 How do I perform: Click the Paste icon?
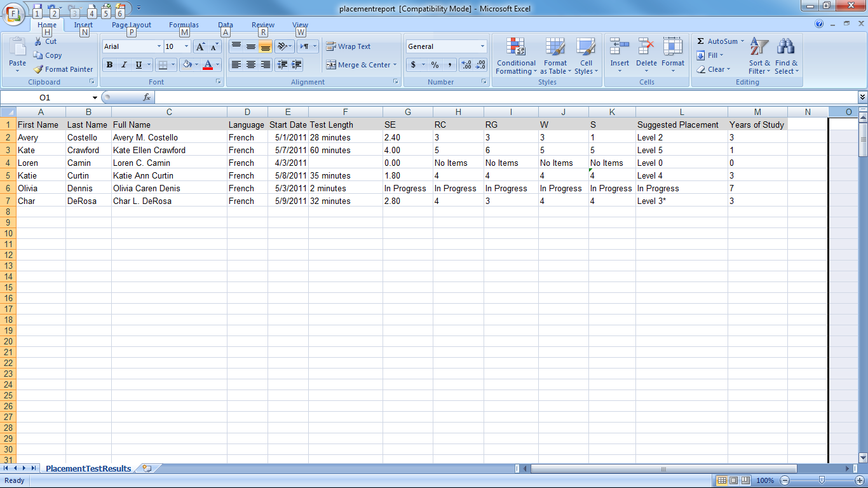(x=18, y=47)
